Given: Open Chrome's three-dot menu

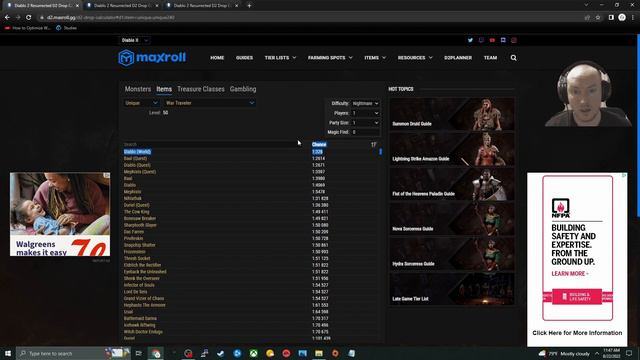Looking at the screenshot, I should [633, 18].
